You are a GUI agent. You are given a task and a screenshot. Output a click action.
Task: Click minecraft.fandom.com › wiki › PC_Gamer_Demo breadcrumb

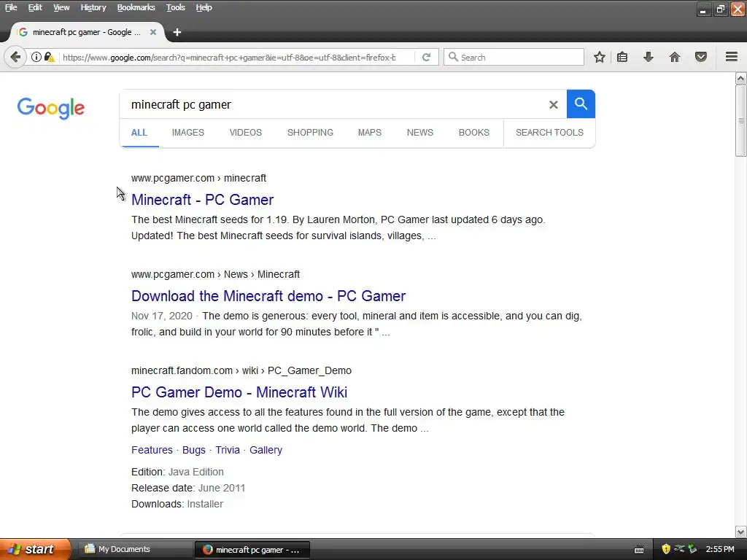pos(241,370)
